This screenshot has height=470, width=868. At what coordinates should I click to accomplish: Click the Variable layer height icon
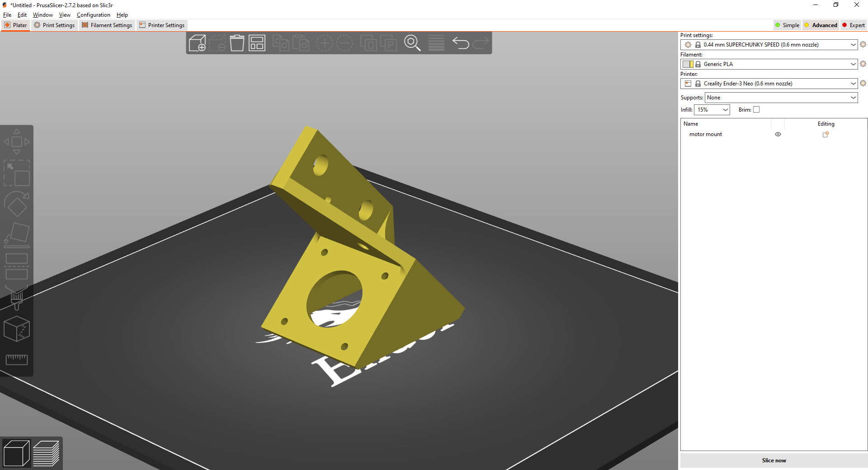[x=436, y=43]
